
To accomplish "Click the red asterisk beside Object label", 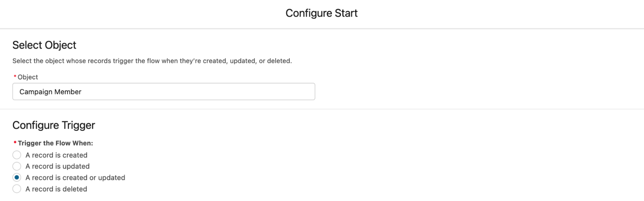I will pyautogui.click(x=15, y=76).
